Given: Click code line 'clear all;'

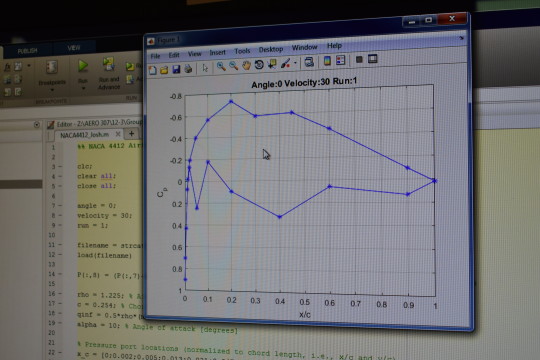Looking at the screenshot, I should [96, 176].
